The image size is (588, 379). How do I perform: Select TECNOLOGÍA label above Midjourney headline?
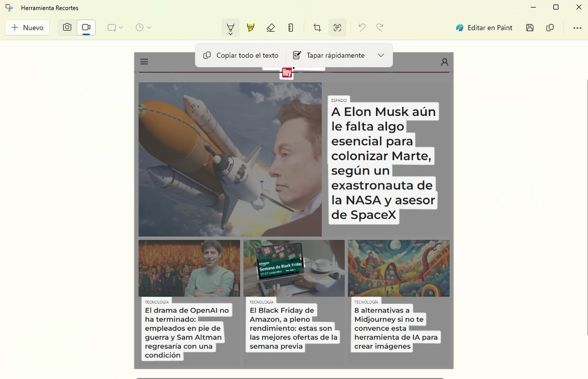click(366, 302)
